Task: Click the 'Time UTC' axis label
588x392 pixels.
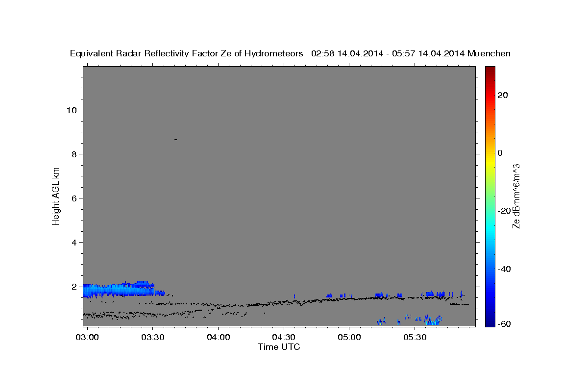Action: (279, 347)
